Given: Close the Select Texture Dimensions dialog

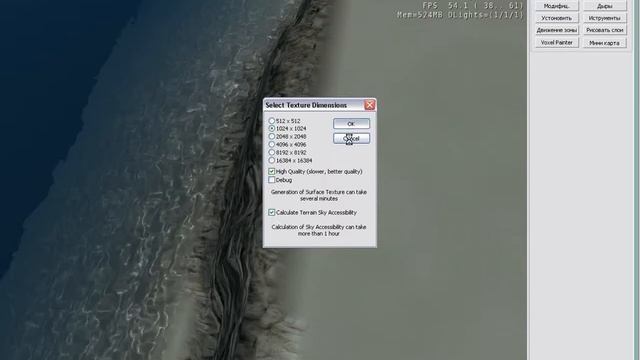Looking at the screenshot, I should click(x=369, y=105).
